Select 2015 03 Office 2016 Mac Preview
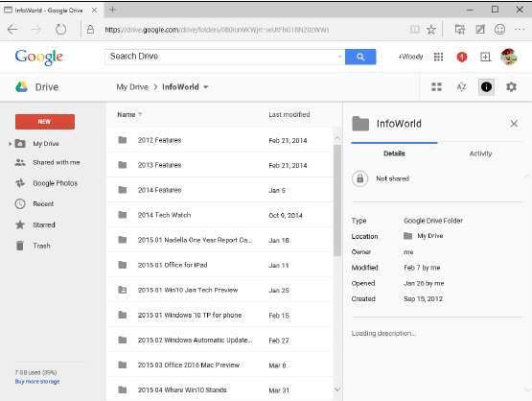Screen dimensions: 532x401 pyautogui.click(x=219, y=365)
